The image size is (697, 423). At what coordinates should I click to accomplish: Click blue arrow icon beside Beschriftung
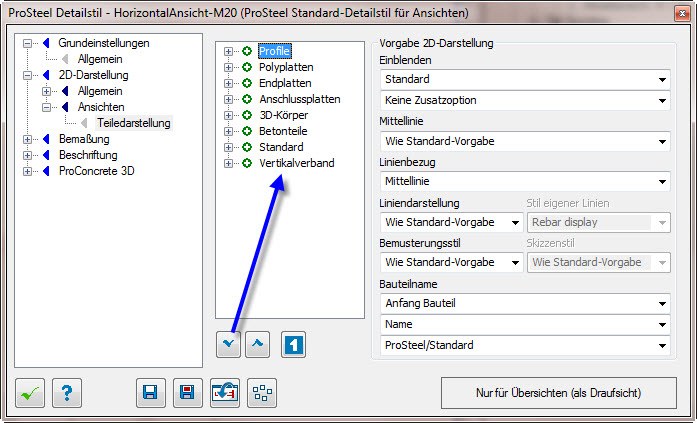pyautogui.click(x=46, y=155)
